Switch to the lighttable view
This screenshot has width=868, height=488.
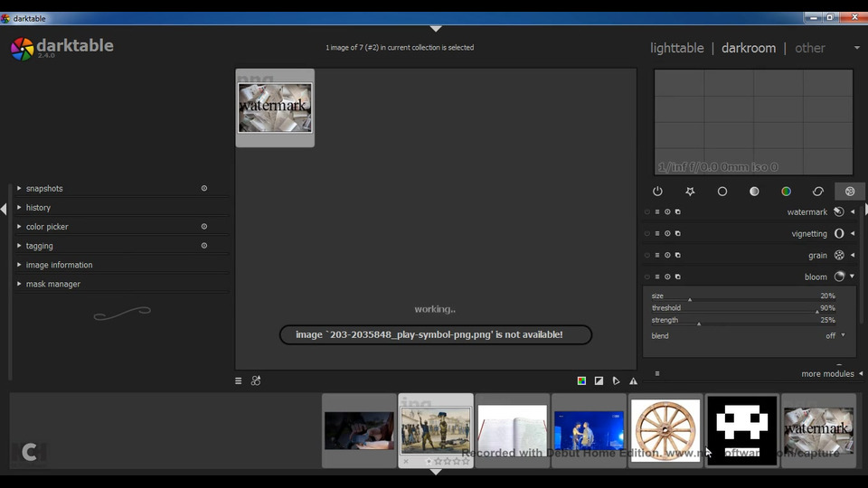[x=676, y=48]
